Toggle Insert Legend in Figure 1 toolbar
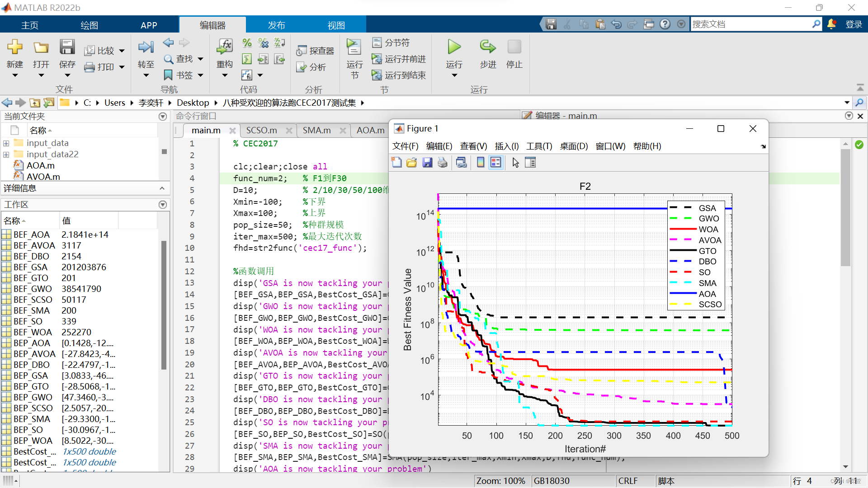Viewport: 868px width, 488px height. click(496, 162)
